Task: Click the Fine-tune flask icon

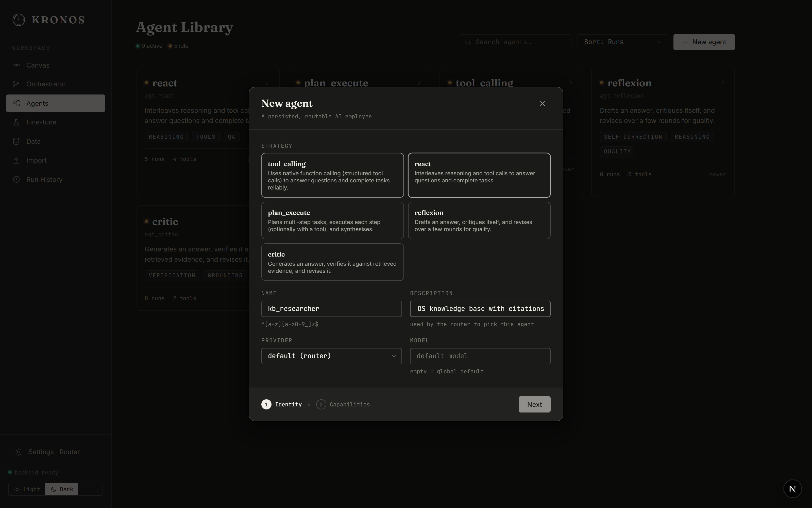Action: click(16, 122)
